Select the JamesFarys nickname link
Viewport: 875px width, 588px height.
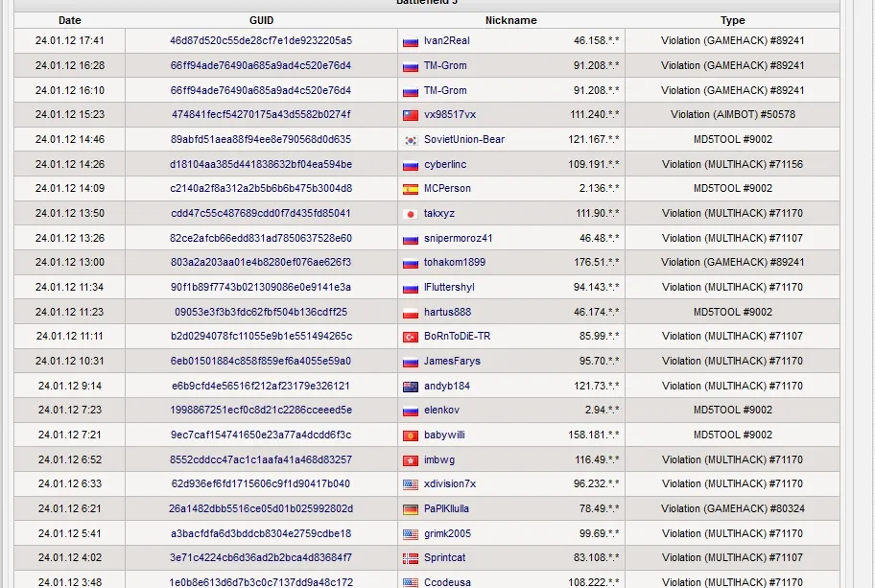[x=452, y=362]
